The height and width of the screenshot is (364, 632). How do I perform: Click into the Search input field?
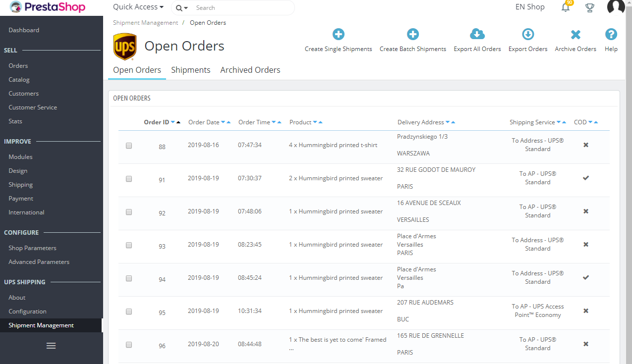pyautogui.click(x=243, y=8)
